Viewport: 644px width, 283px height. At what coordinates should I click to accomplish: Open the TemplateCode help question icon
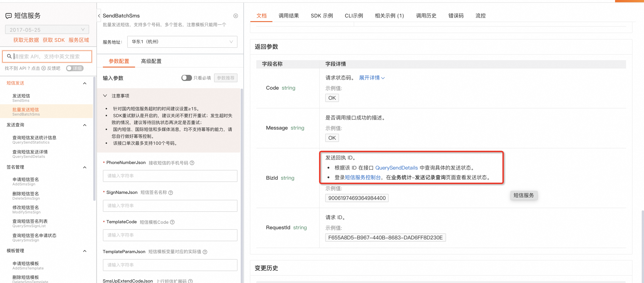[x=172, y=222]
